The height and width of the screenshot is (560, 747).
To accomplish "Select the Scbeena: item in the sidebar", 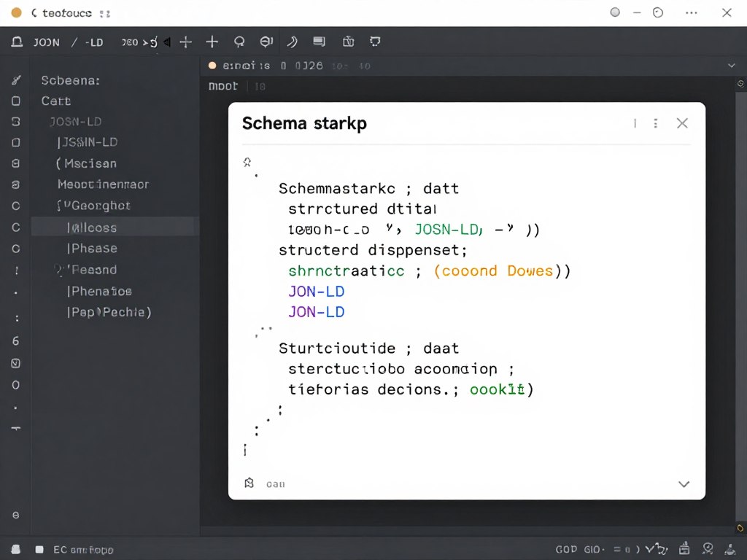I will point(71,80).
